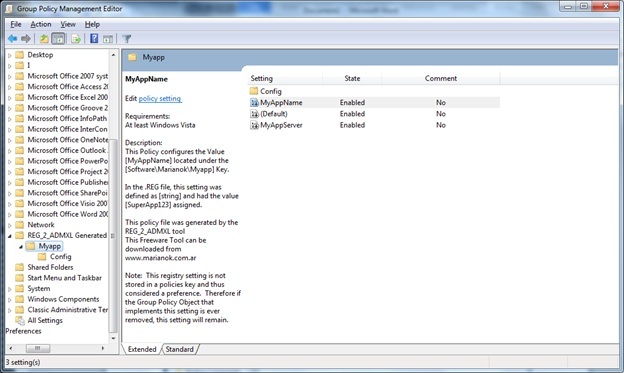Click the Shared Folders folder icon
The image size is (624, 373).
[x=20, y=267]
